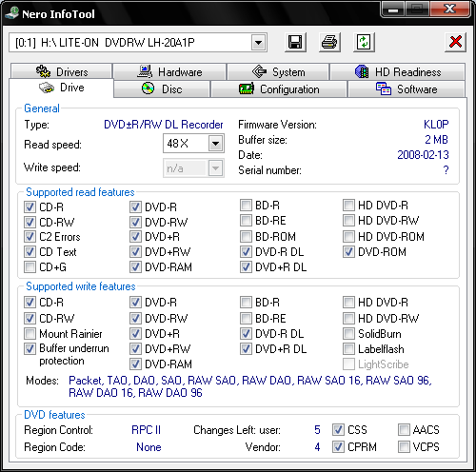
Task: Click Vendor changes left value 4
Action: (317, 447)
